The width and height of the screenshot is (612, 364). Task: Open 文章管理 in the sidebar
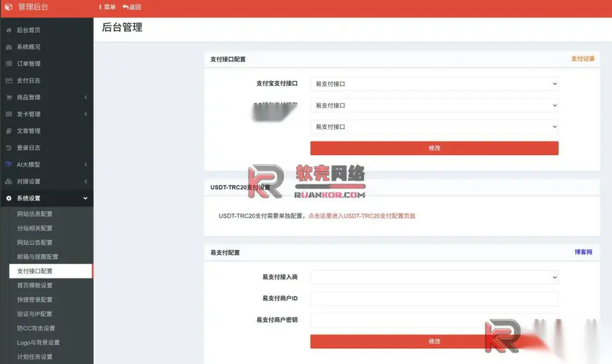coord(29,131)
